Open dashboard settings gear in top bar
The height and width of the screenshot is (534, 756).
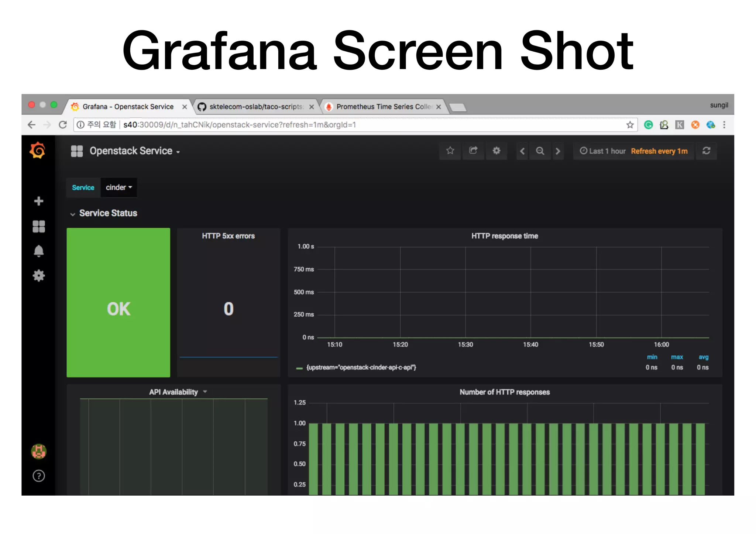coord(496,151)
